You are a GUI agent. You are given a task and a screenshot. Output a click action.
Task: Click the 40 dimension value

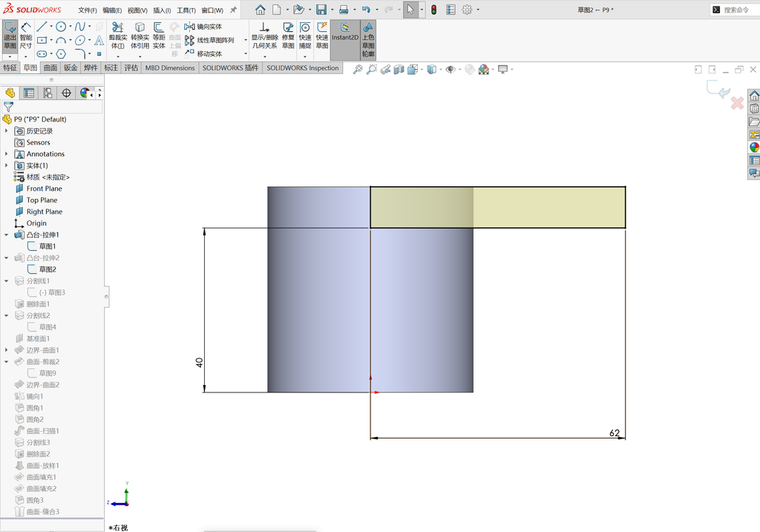coord(199,362)
